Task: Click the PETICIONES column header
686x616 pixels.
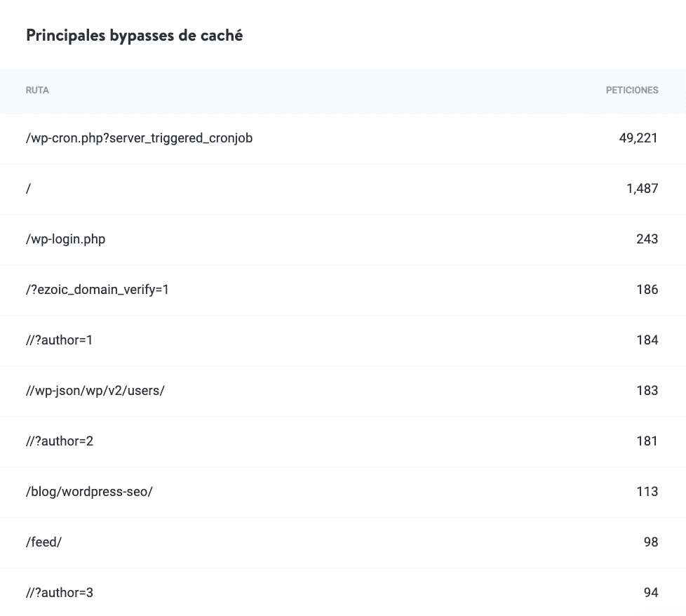Action: [631, 91]
